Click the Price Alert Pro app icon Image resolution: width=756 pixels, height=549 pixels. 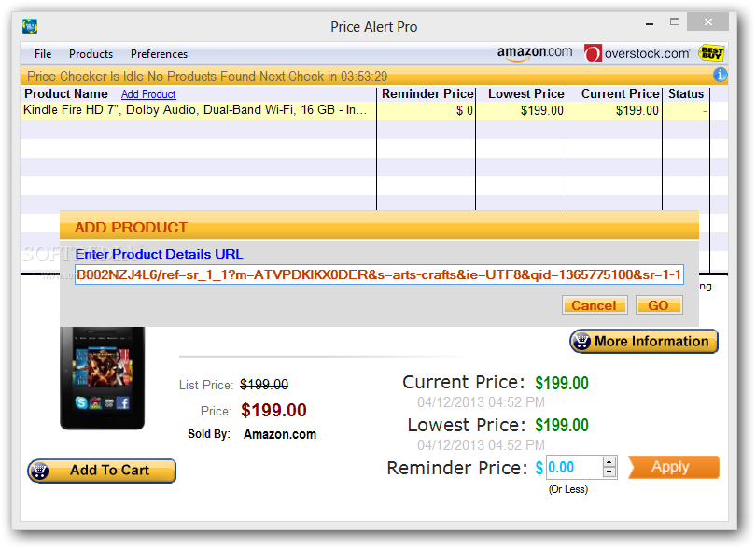(x=30, y=25)
